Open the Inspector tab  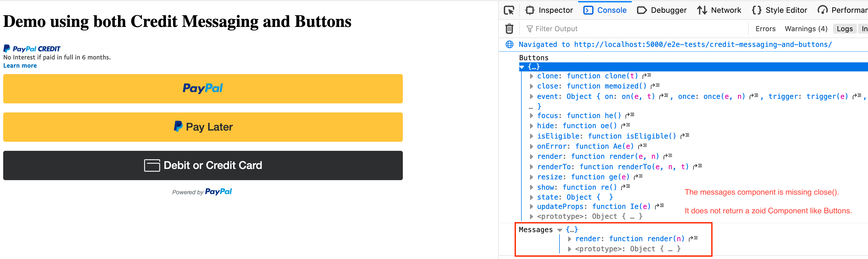coord(549,10)
